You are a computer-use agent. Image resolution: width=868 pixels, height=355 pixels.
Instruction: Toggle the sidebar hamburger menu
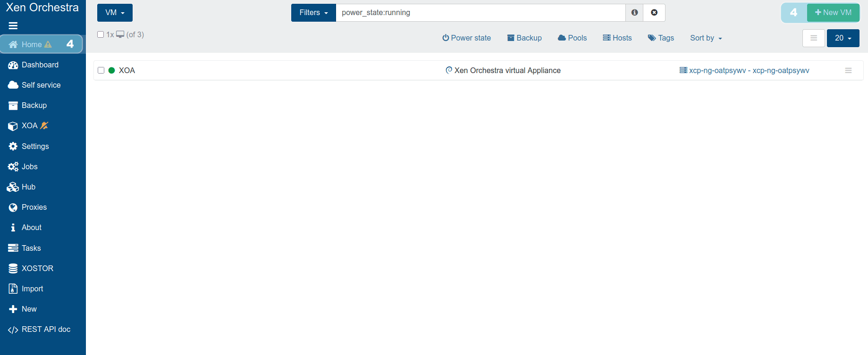click(x=13, y=26)
